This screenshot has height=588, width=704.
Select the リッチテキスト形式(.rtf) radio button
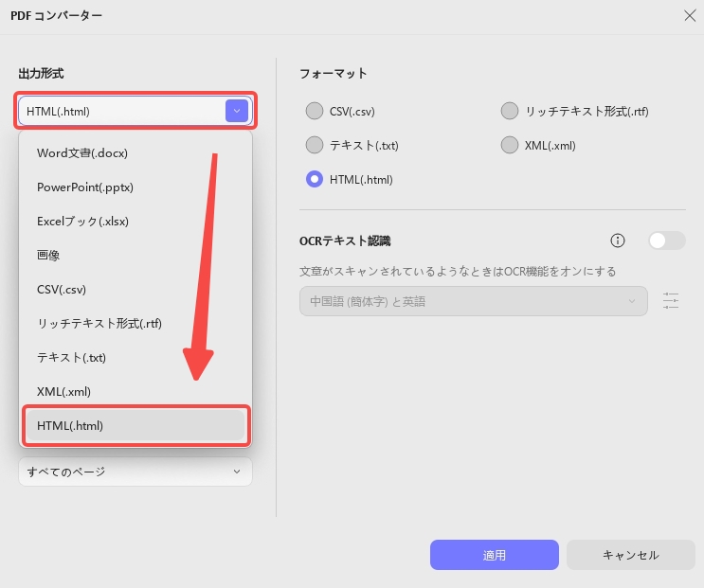pyautogui.click(x=510, y=111)
